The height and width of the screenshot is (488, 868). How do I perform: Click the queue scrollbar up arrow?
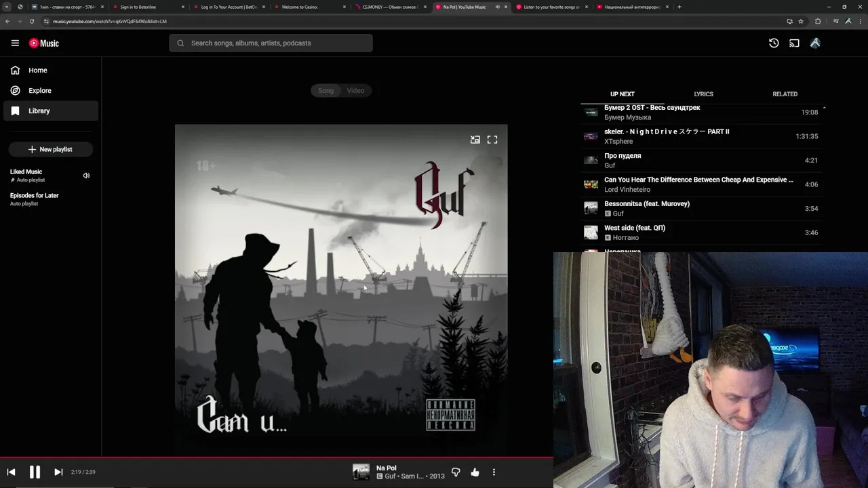coord(824,108)
